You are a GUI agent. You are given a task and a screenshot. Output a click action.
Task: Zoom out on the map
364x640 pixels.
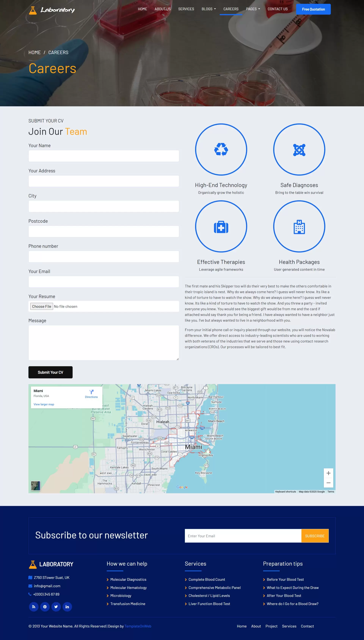[x=328, y=483]
